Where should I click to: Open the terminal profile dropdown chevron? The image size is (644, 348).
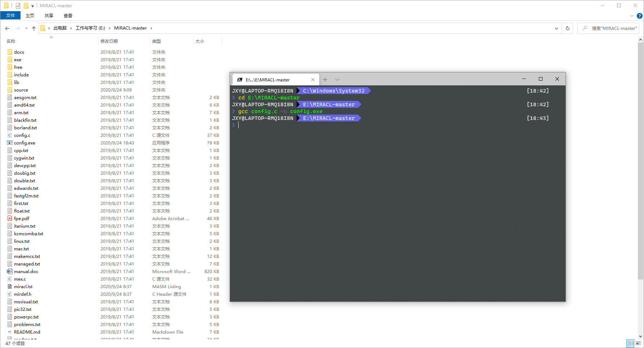coord(337,79)
